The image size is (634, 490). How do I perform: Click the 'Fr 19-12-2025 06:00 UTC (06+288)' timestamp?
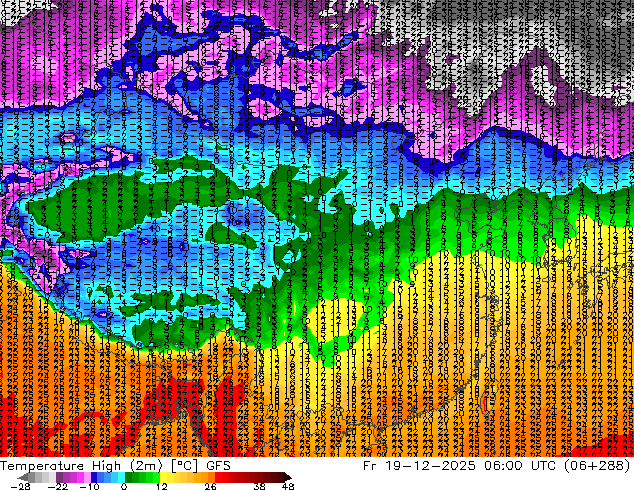coord(497,466)
